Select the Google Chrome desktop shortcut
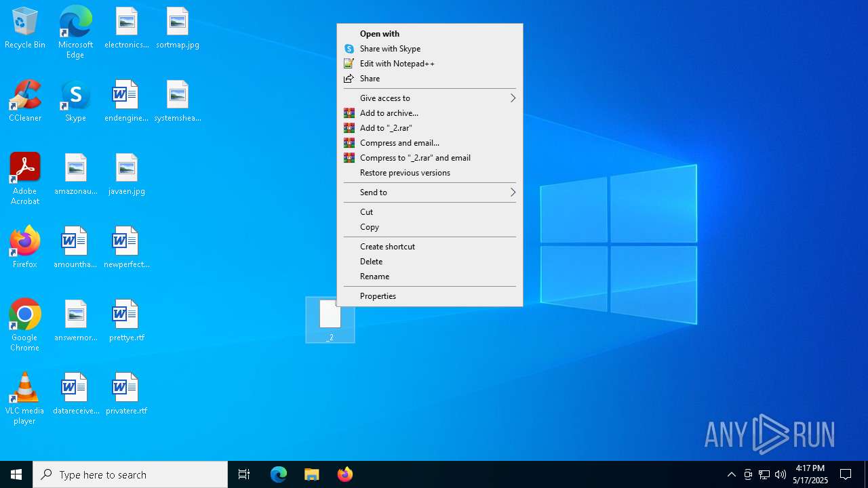This screenshot has width=868, height=488. click(25, 325)
